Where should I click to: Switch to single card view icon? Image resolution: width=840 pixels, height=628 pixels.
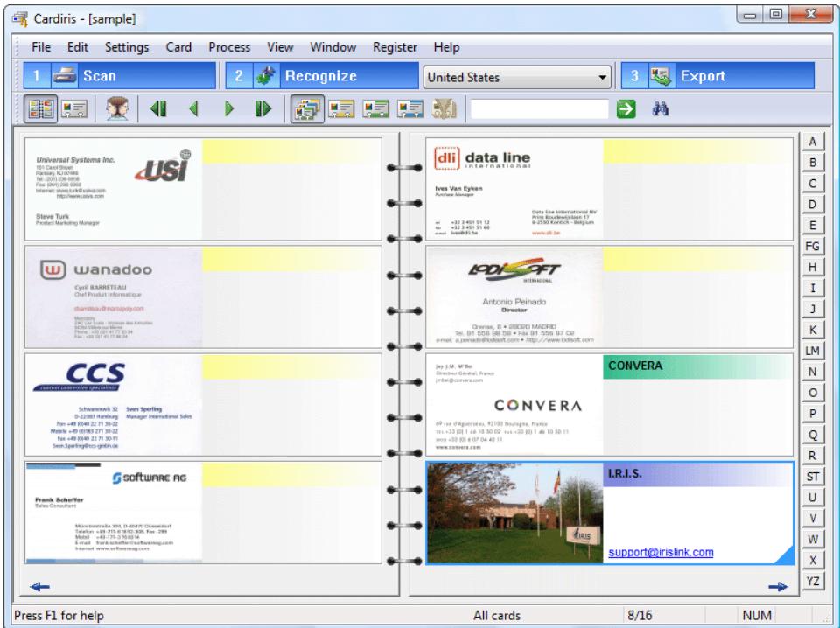pyautogui.click(x=74, y=109)
